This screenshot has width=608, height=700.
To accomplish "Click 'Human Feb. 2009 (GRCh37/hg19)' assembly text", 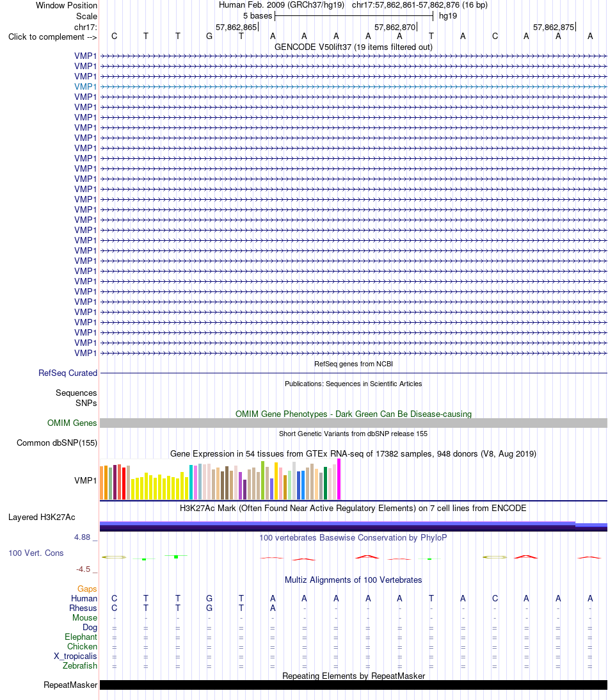I will pyautogui.click(x=282, y=5).
